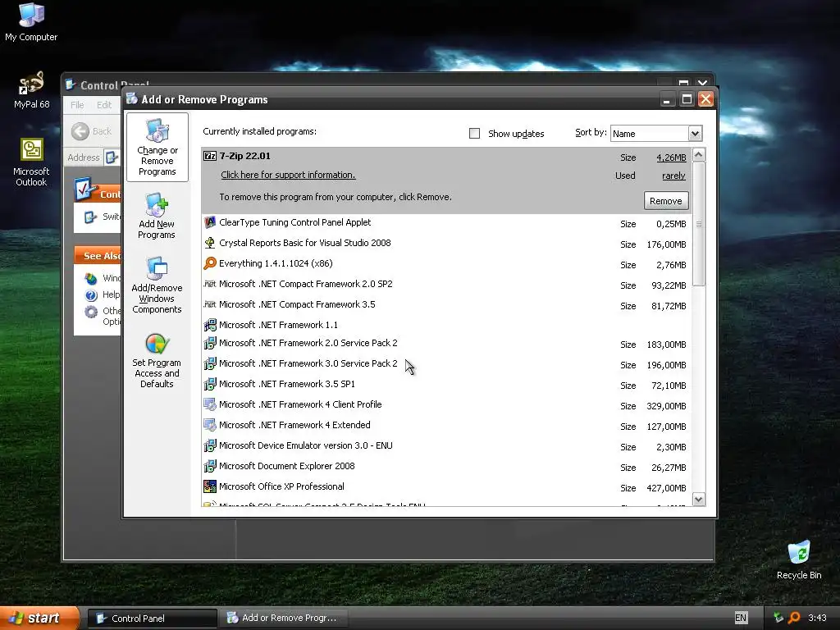Click the Everything 1.4.1.1024 magnifier icon

(210, 263)
